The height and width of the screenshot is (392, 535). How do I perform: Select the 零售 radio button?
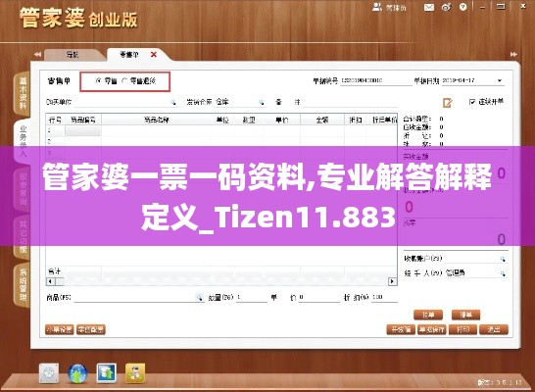(x=99, y=81)
